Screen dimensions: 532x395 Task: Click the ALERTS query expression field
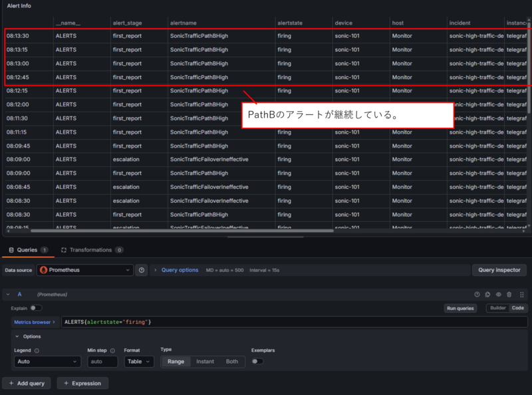coord(294,322)
